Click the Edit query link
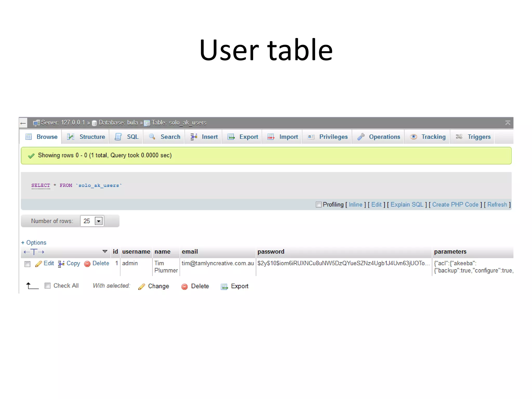The height and width of the screenshot is (399, 532). pyautogui.click(x=376, y=205)
